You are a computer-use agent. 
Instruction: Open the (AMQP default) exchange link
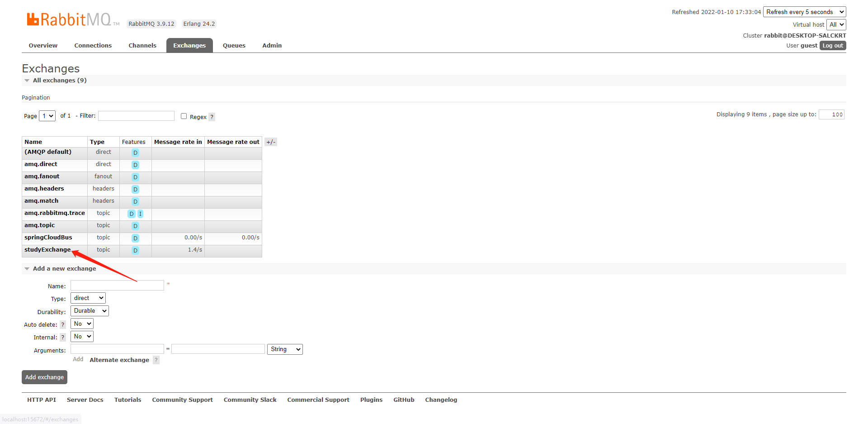48,152
